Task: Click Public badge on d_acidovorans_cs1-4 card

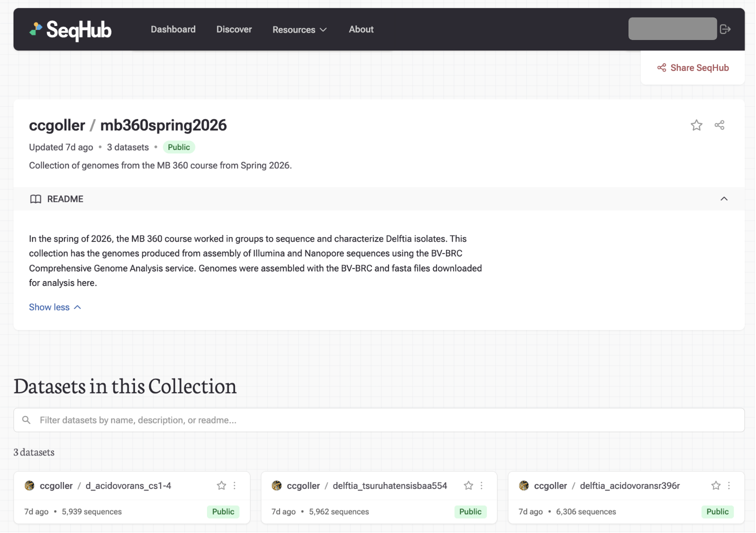Action: 223,511
